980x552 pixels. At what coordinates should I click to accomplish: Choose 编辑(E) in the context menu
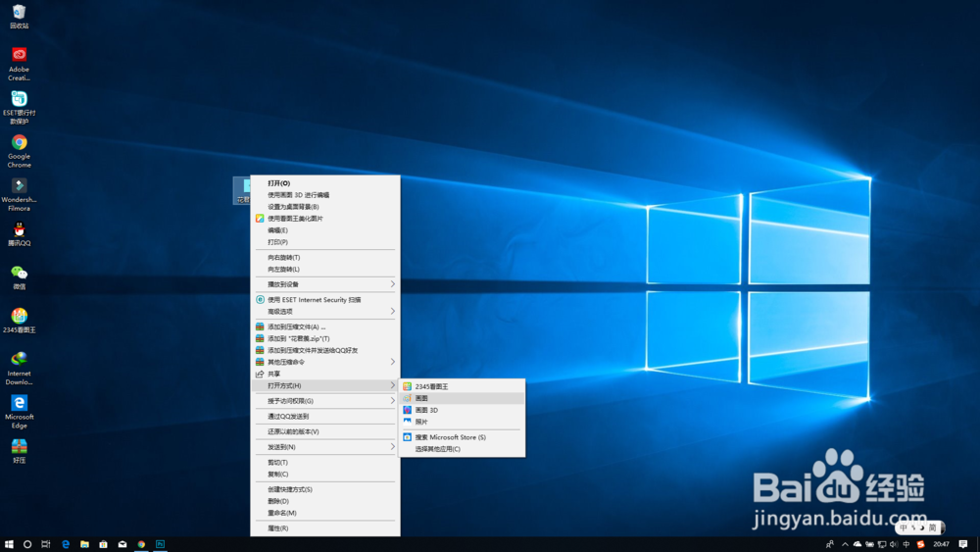(x=325, y=230)
